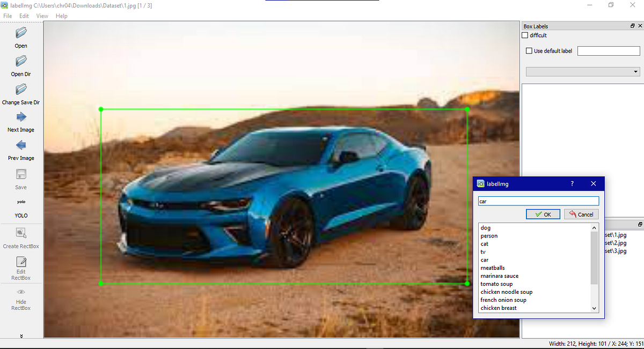Check the difficult checkbox
Viewport: 644px width, 349px height.
(x=525, y=35)
